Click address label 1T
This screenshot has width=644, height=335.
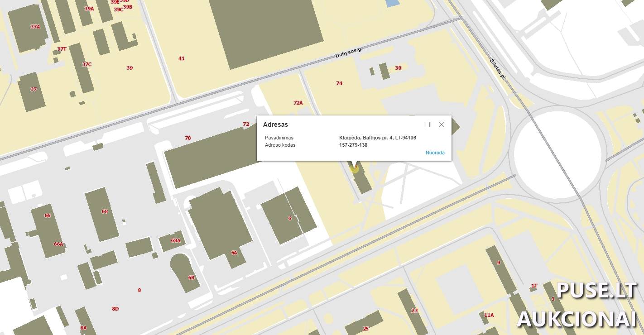pyautogui.click(x=534, y=286)
